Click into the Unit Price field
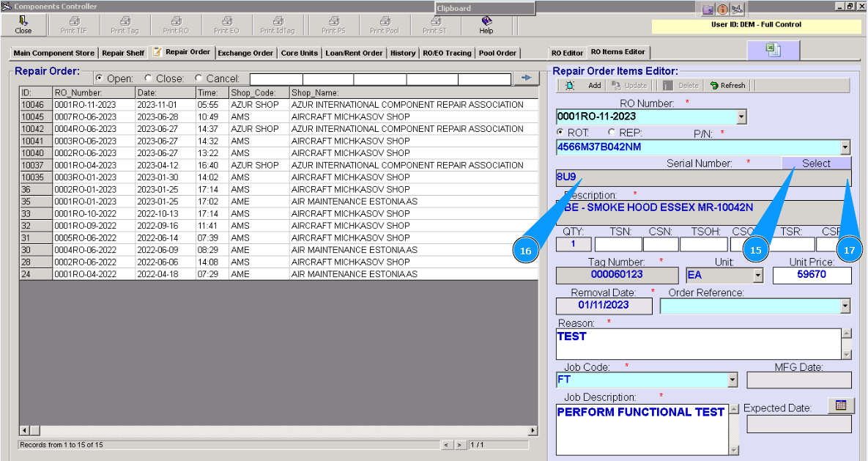 point(812,276)
